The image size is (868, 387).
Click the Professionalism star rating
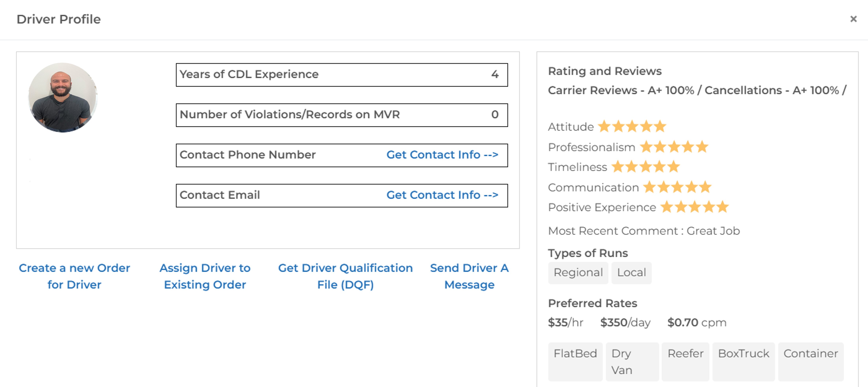pyautogui.click(x=674, y=147)
